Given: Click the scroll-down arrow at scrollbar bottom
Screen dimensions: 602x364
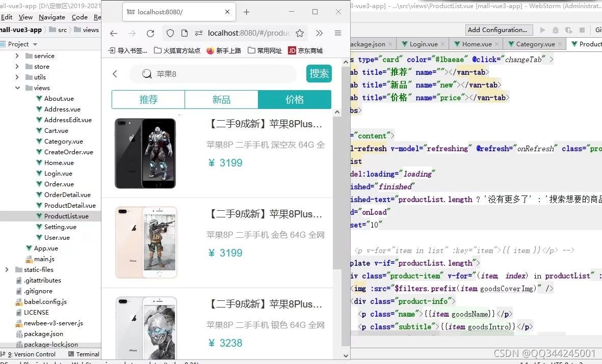Looking at the screenshot, I should pyautogui.click(x=346, y=356).
